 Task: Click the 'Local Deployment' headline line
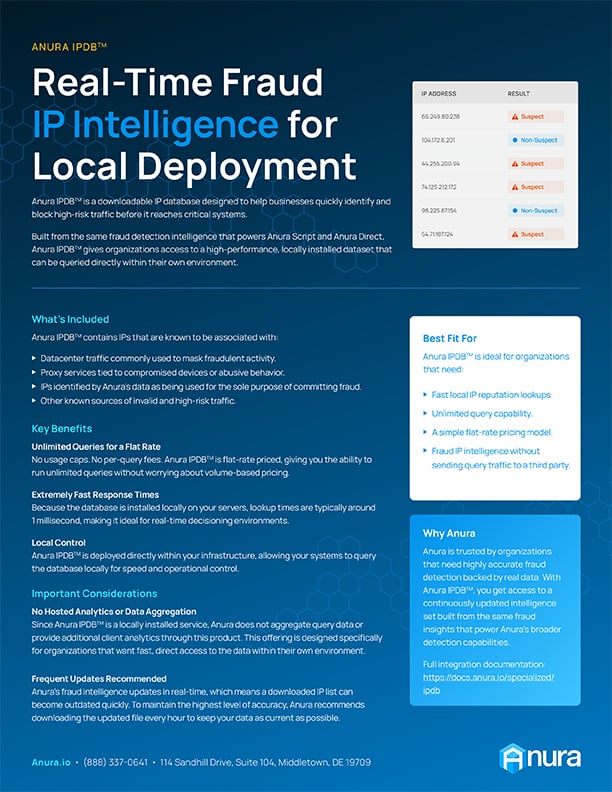(194, 167)
